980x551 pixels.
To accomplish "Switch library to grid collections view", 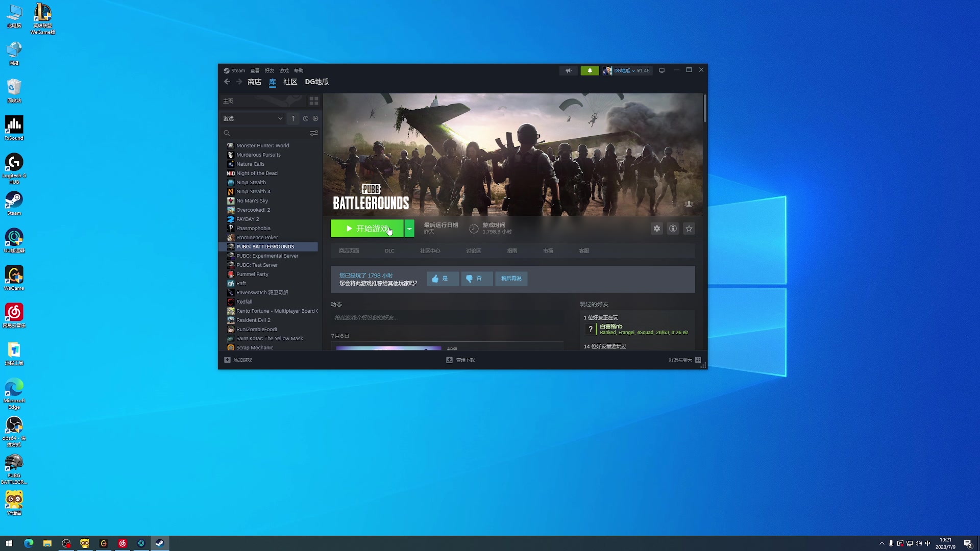I will click(x=314, y=101).
